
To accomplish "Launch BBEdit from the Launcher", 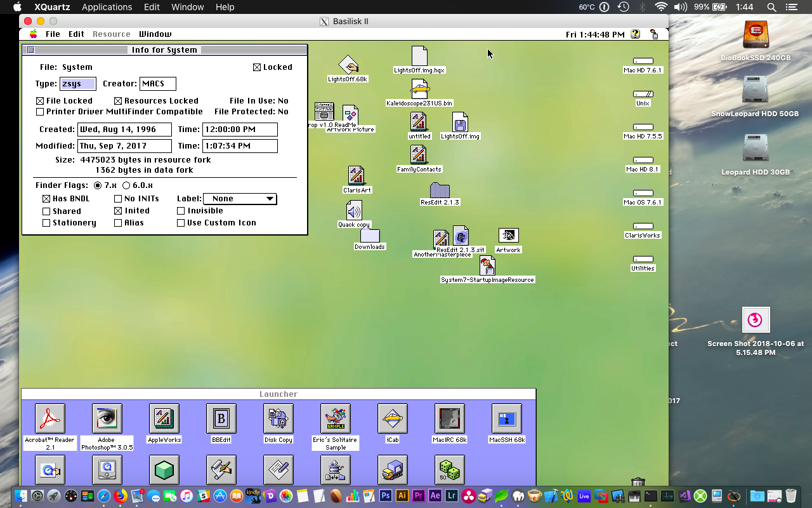I will (x=221, y=419).
